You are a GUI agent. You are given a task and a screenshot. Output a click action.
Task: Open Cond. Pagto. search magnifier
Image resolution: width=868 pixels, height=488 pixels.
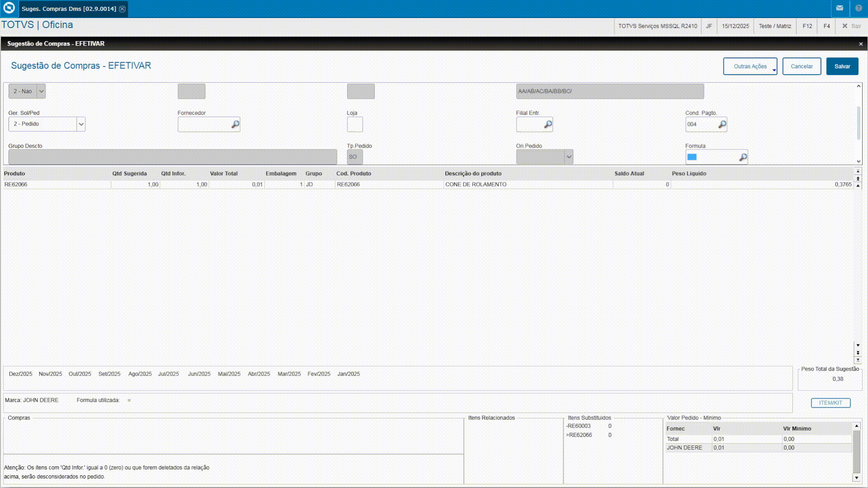(x=722, y=124)
